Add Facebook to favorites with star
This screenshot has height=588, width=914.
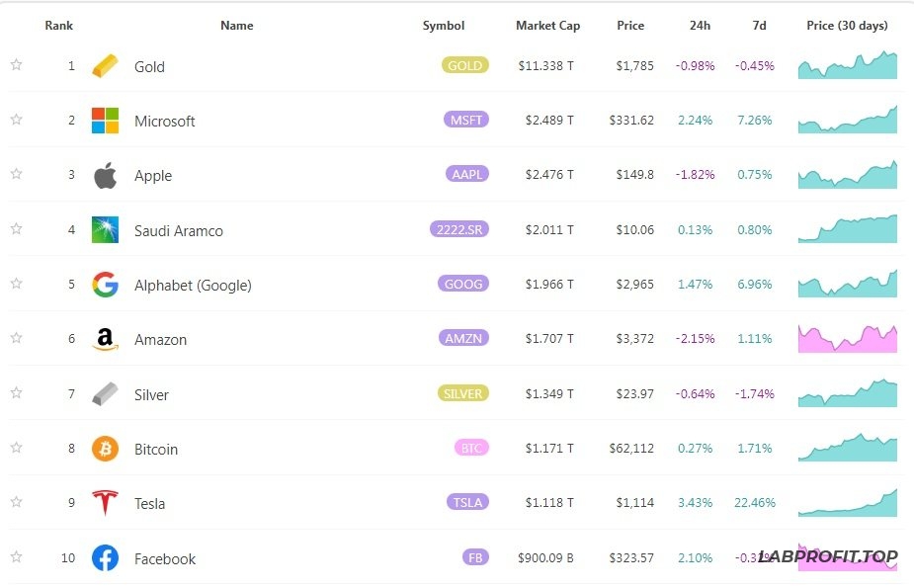(x=16, y=557)
